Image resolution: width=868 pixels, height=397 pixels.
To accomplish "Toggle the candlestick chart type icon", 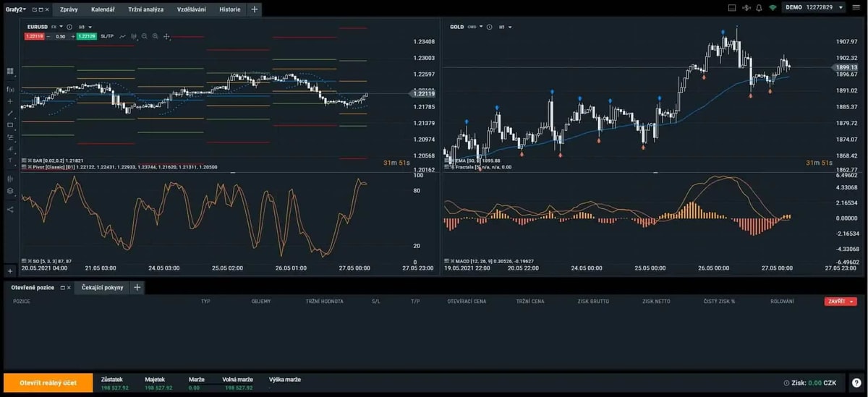I will (134, 36).
